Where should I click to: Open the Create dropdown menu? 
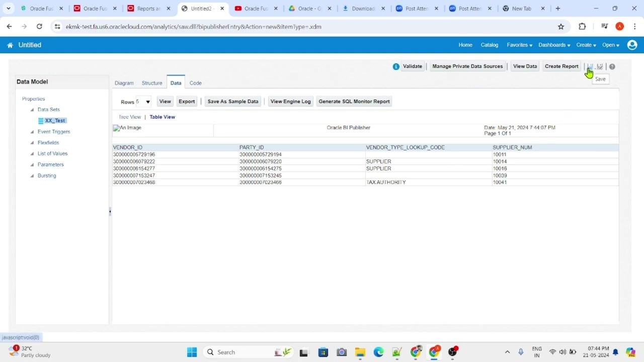coord(586,45)
